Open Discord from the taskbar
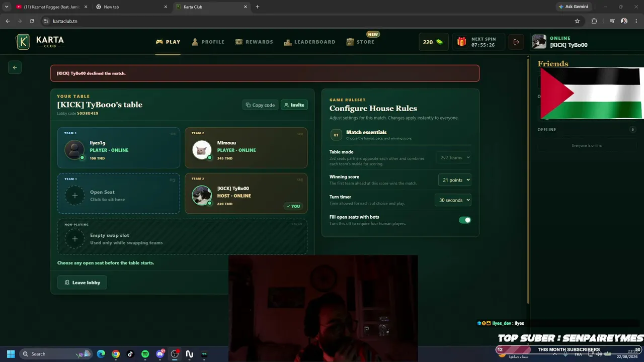The width and height of the screenshot is (644, 362). (160, 354)
